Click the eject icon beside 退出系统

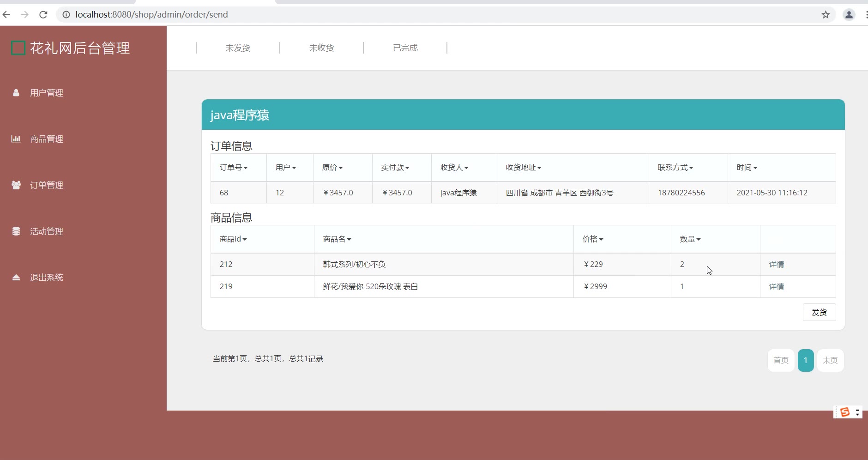16,278
